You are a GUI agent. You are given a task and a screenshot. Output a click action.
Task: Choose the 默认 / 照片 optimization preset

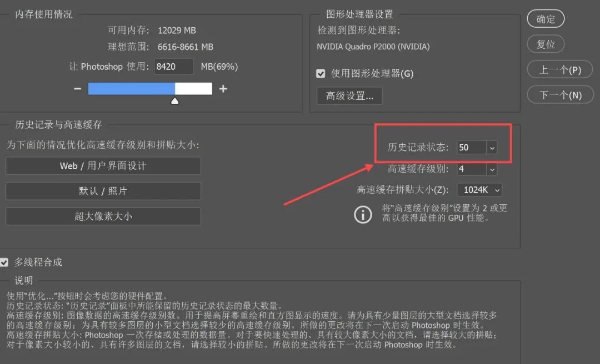pyautogui.click(x=103, y=191)
